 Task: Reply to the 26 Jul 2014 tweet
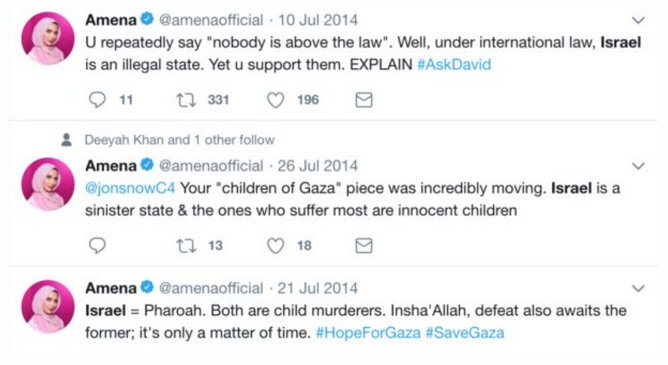pos(97,245)
